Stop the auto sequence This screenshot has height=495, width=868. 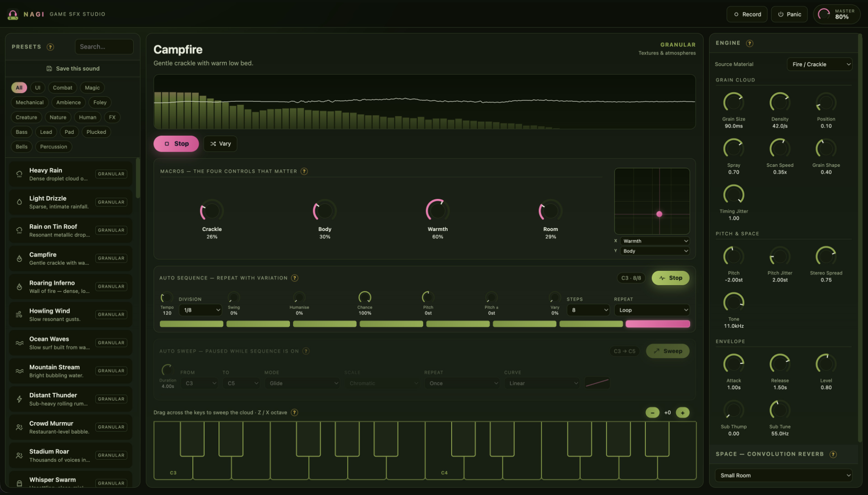(671, 278)
